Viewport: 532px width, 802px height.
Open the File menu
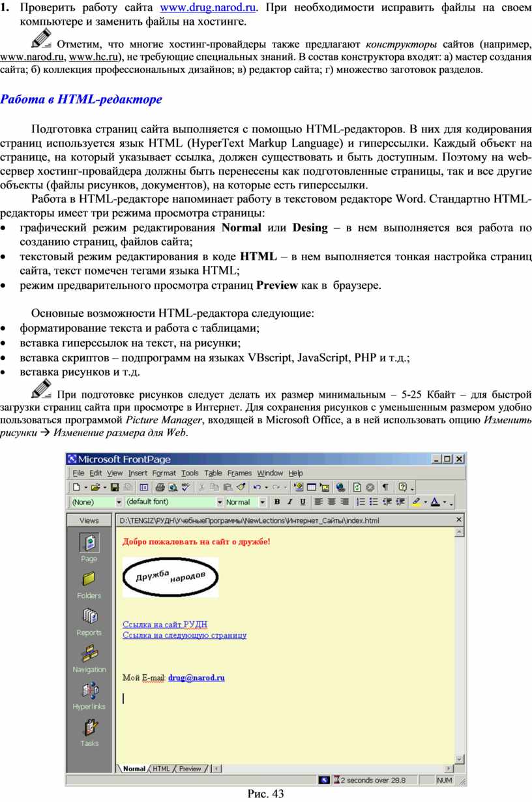78,473
